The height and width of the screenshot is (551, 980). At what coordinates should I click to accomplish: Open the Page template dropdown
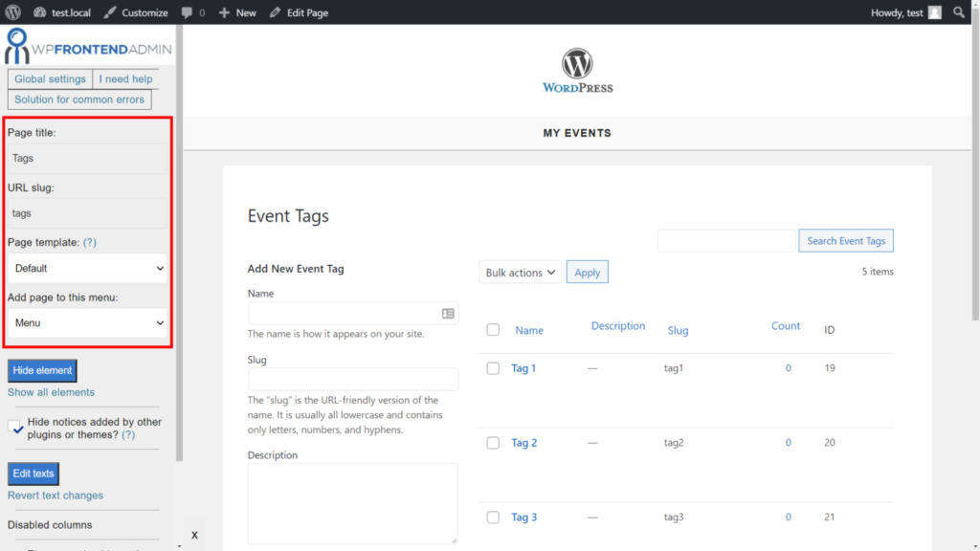pos(86,268)
